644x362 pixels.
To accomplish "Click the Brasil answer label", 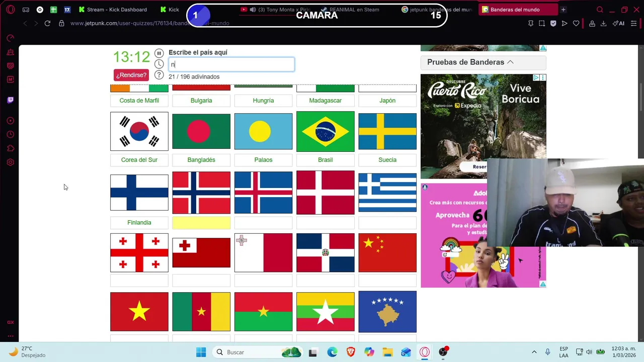I will click(x=326, y=160).
